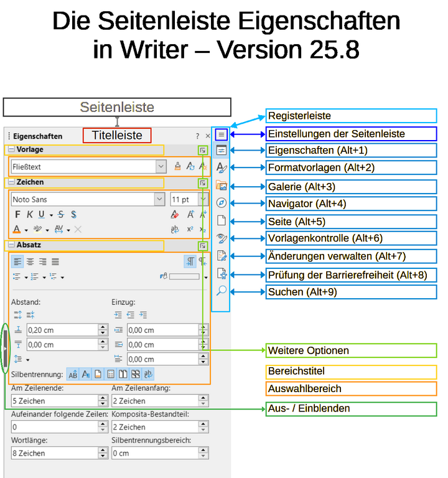Toggle Superscript x² icon
448x478 pixels.
click(x=190, y=229)
